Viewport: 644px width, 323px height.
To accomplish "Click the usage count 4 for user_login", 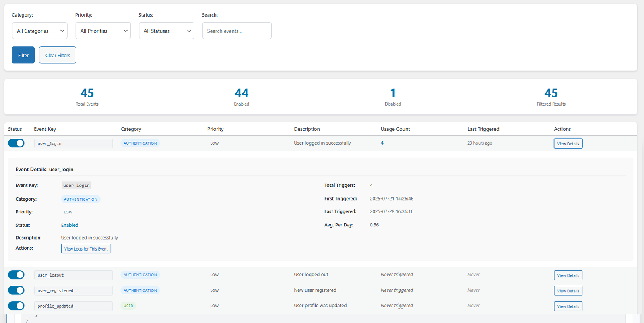I will point(382,143).
